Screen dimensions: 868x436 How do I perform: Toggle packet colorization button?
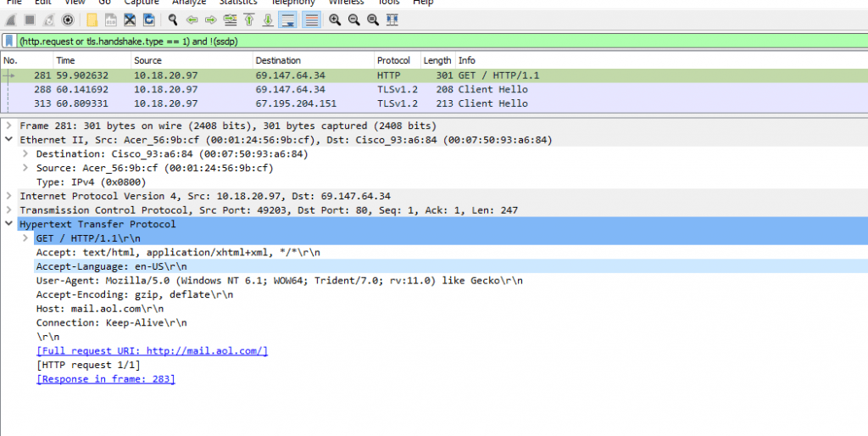[x=311, y=20]
